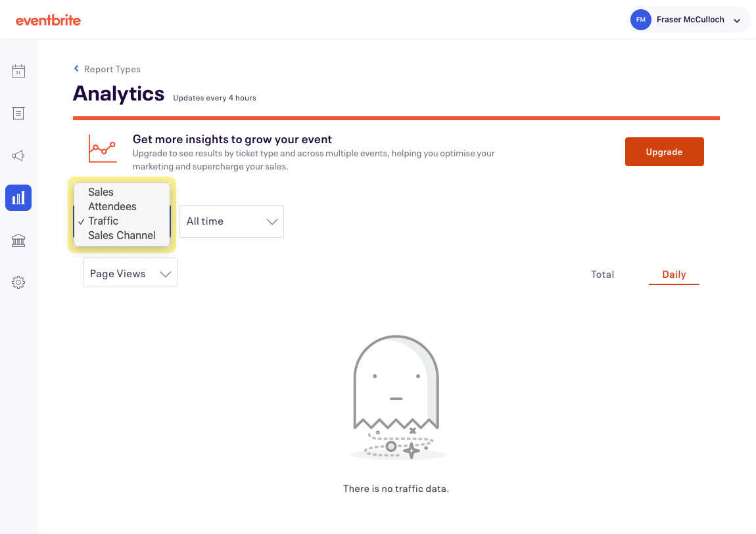Click the insights line-graph illustration icon
This screenshot has height=534, width=756.
101,148
